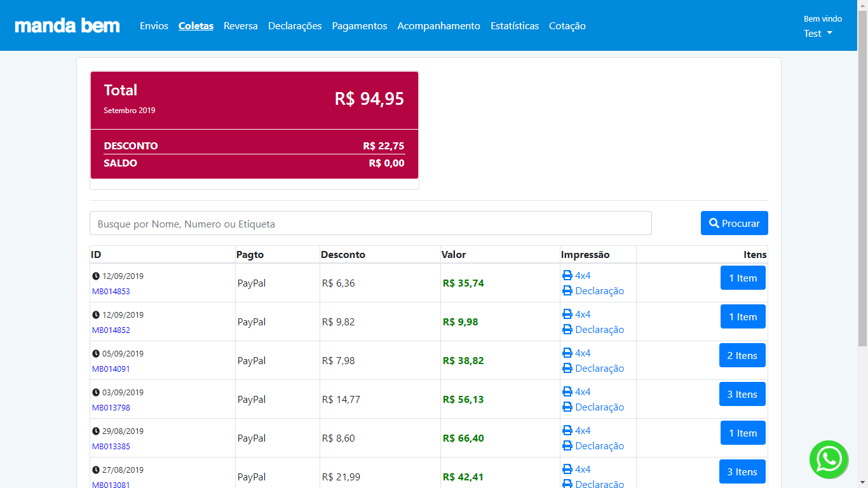
Task: Click discount R$ 14,77
Action: (x=341, y=400)
